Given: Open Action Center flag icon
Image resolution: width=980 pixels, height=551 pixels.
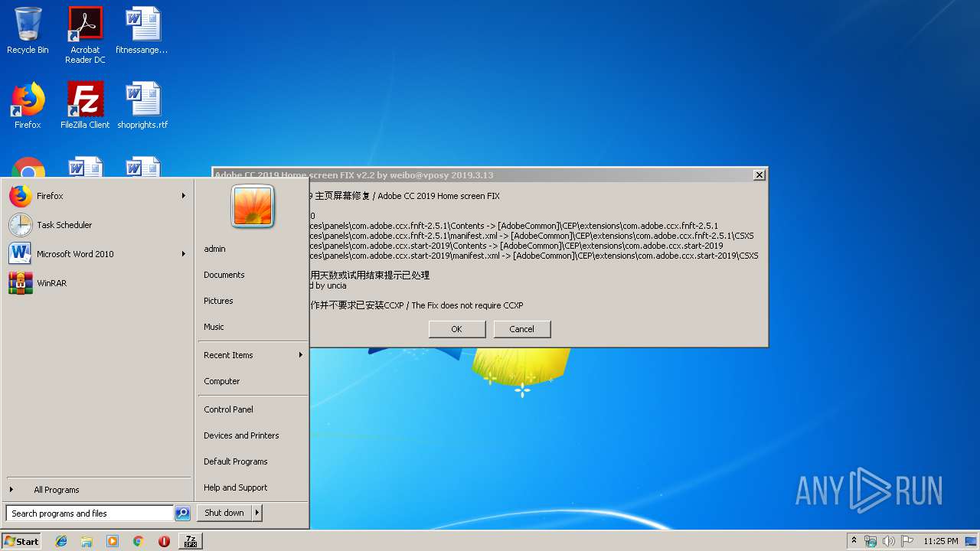Looking at the screenshot, I should click(x=907, y=541).
